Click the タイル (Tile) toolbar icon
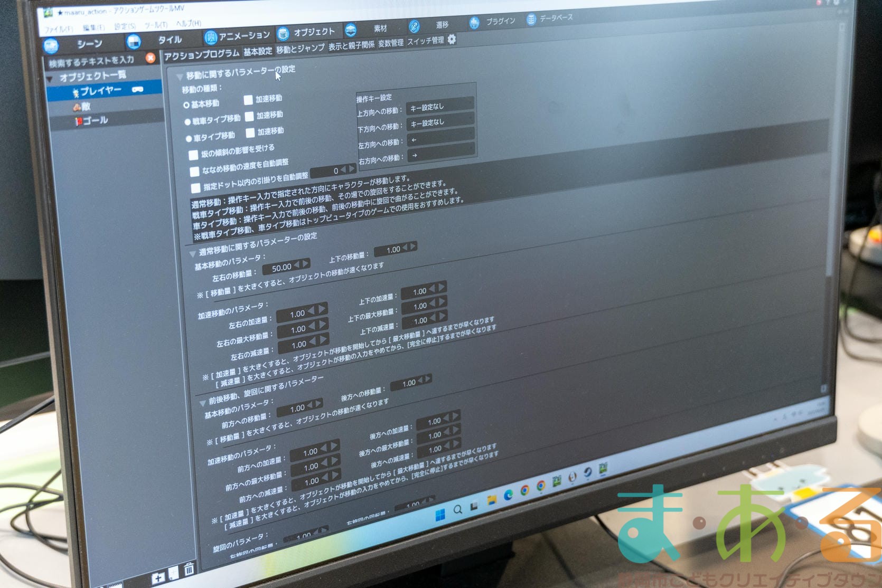Viewport: 882px width, 588px height. click(x=134, y=41)
